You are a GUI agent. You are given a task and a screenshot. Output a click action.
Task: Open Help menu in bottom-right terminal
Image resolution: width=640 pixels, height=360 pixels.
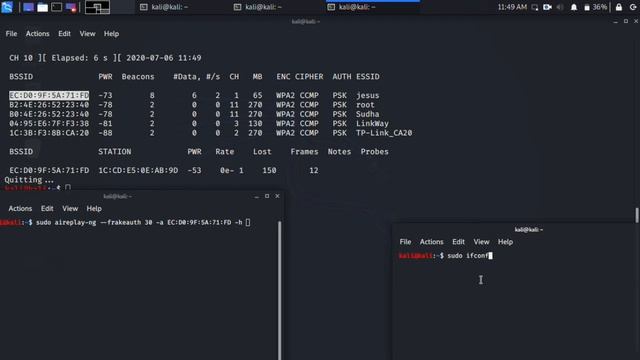(x=505, y=242)
